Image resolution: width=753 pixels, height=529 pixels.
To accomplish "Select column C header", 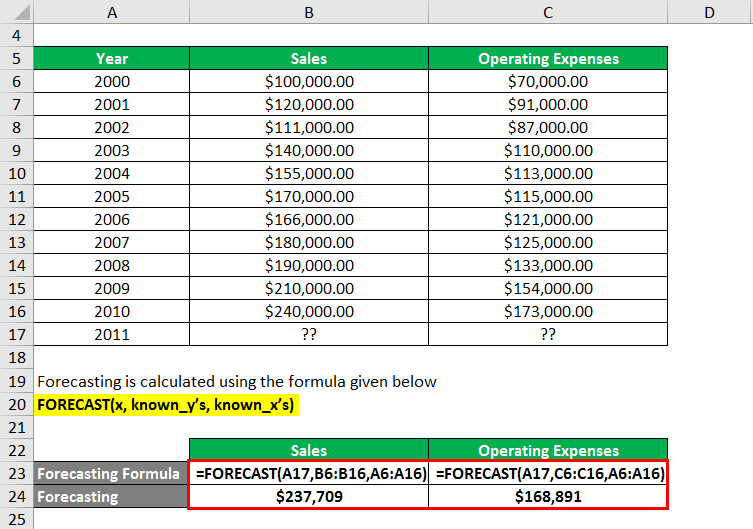I will pos(548,12).
